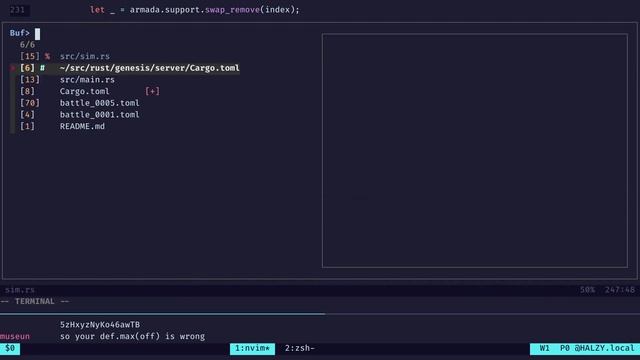Click the swap_remove code line
Image resolution: width=640 pixels, height=360 pixels.
point(195,10)
